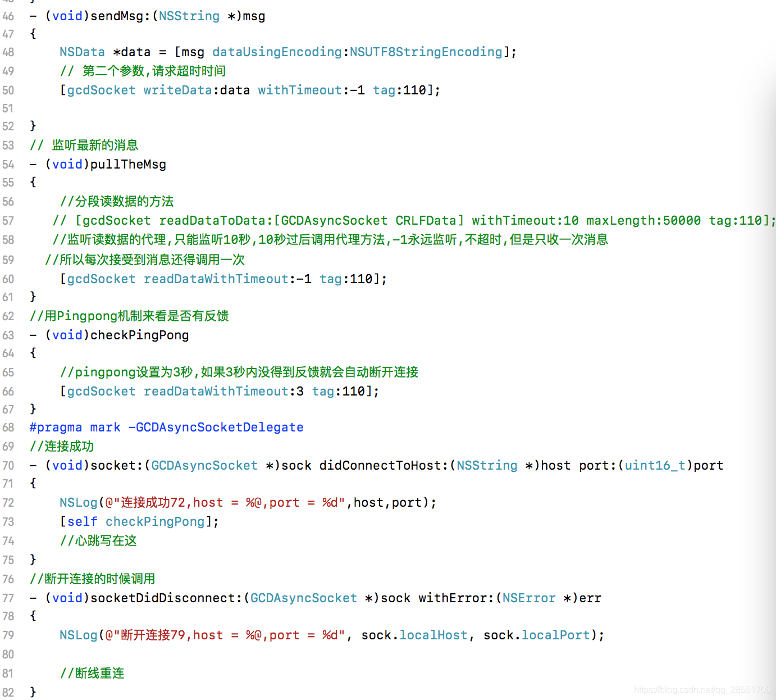Screen dimensions: 776x700
Task: Click CRLFData in the line 57 comment
Action: coord(426,221)
